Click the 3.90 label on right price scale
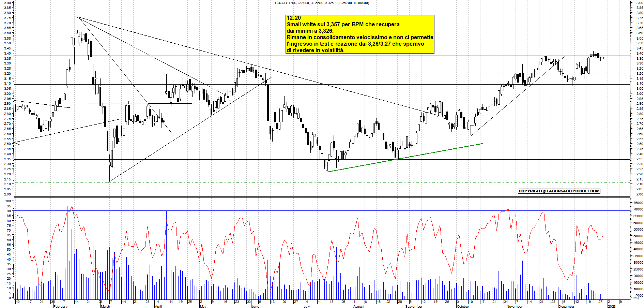This screenshot has width=644, height=308. [x=639, y=2]
